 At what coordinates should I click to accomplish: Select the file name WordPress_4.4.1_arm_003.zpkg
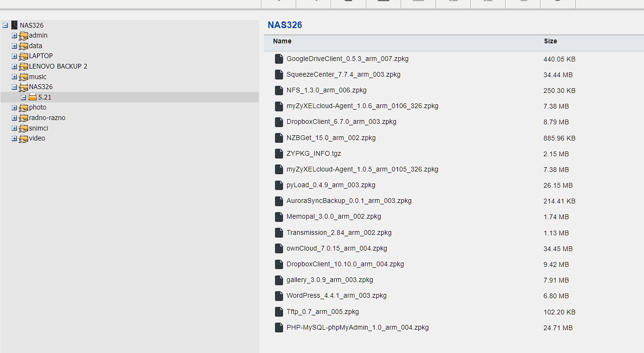337,295
